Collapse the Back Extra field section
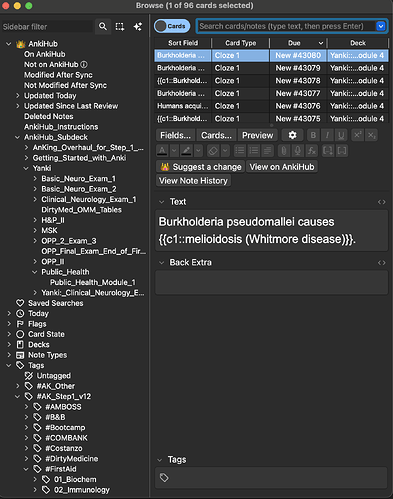 [162, 263]
